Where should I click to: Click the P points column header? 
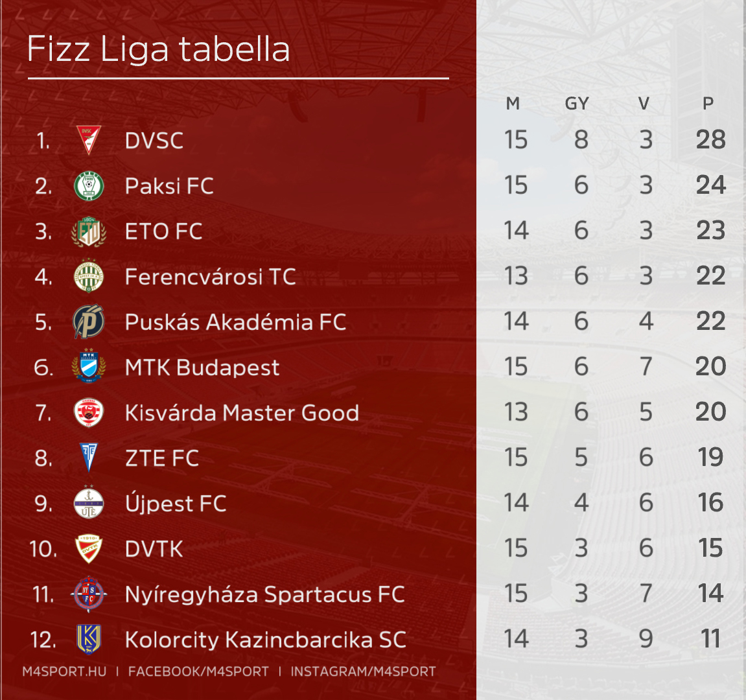[708, 104]
